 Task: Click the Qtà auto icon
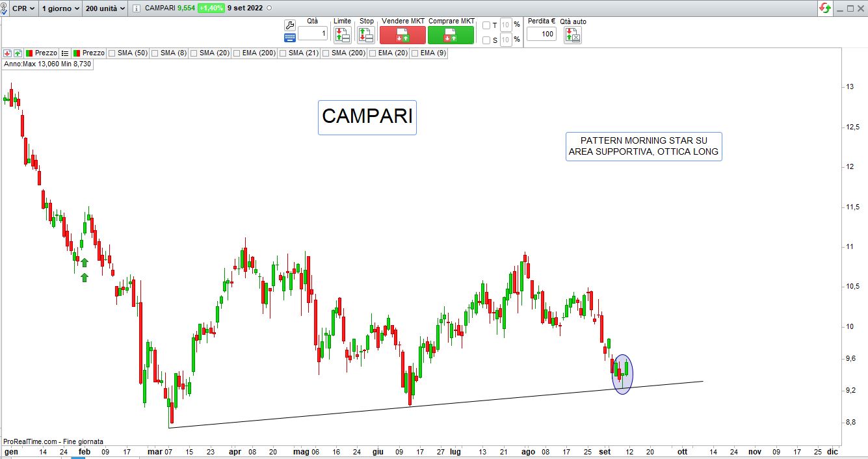[573, 35]
